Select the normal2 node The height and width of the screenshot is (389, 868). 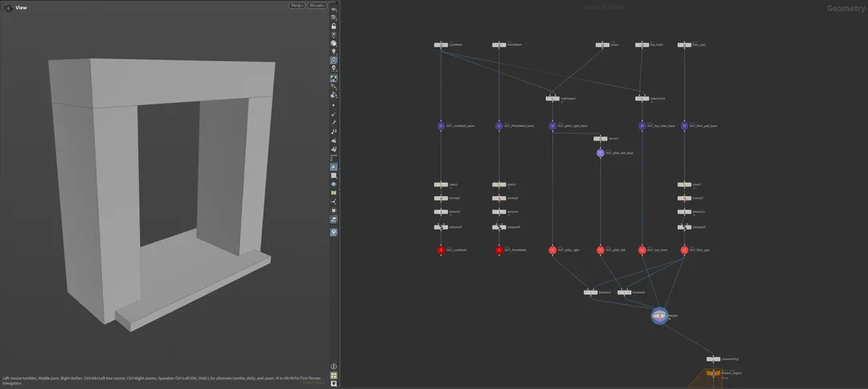(499, 198)
